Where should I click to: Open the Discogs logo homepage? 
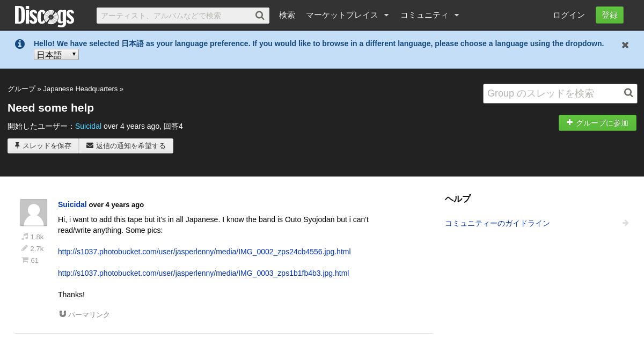click(45, 16)
